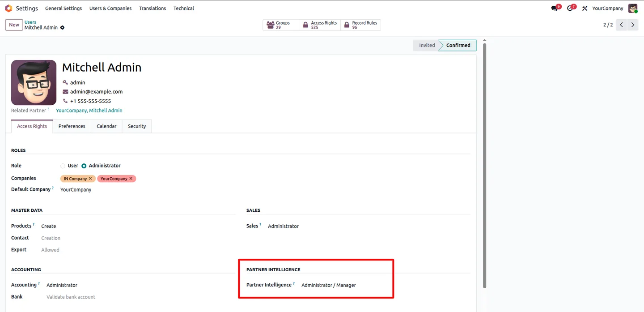Image resolution: width=644 pixels, height=312 pixels.
Task: Click the help mark next to Sales
Action: (260, 225)
